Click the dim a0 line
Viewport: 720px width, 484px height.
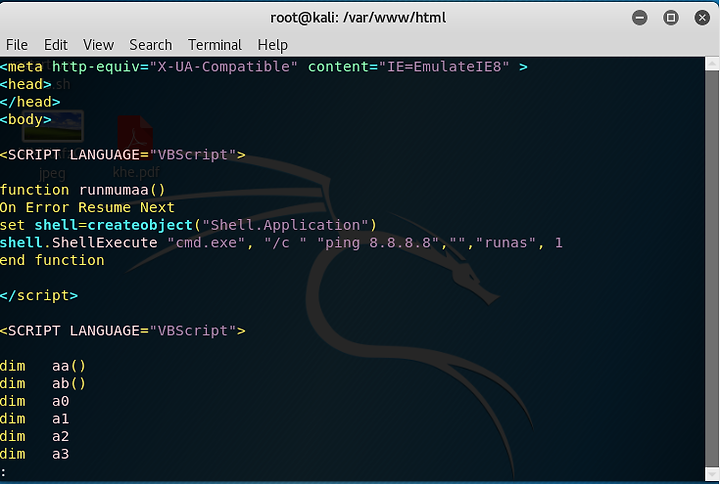34,401
